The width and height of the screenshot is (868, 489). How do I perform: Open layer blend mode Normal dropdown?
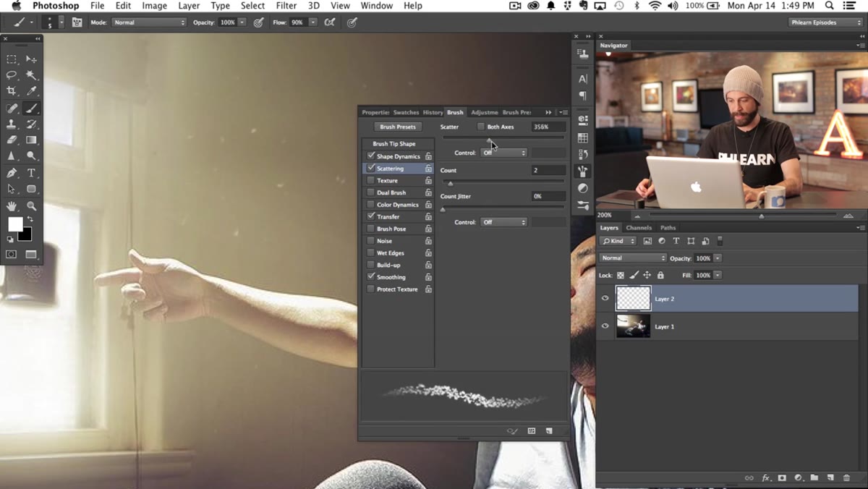[x=633, y=258]
